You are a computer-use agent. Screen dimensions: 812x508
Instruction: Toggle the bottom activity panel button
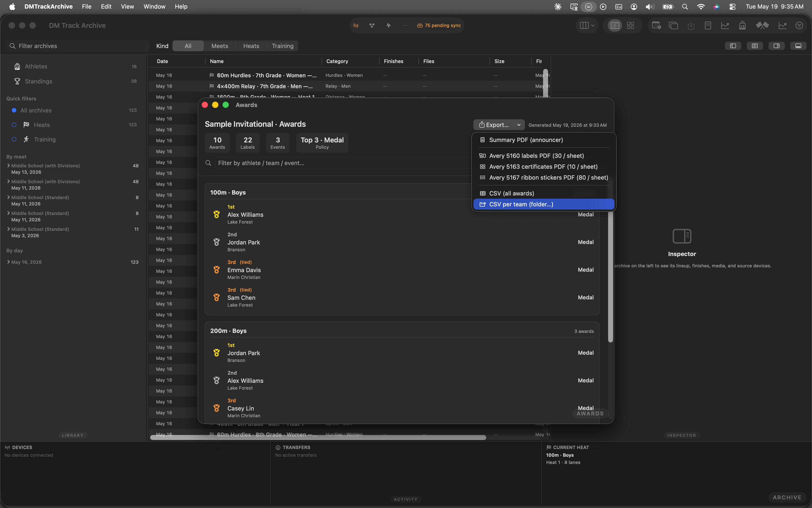(x=798, y=46)
